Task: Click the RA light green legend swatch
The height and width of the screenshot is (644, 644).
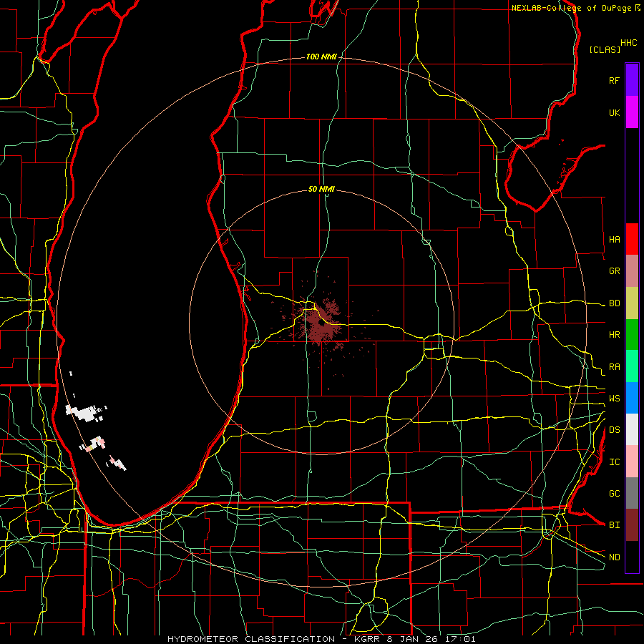Action: click(632, 366)
